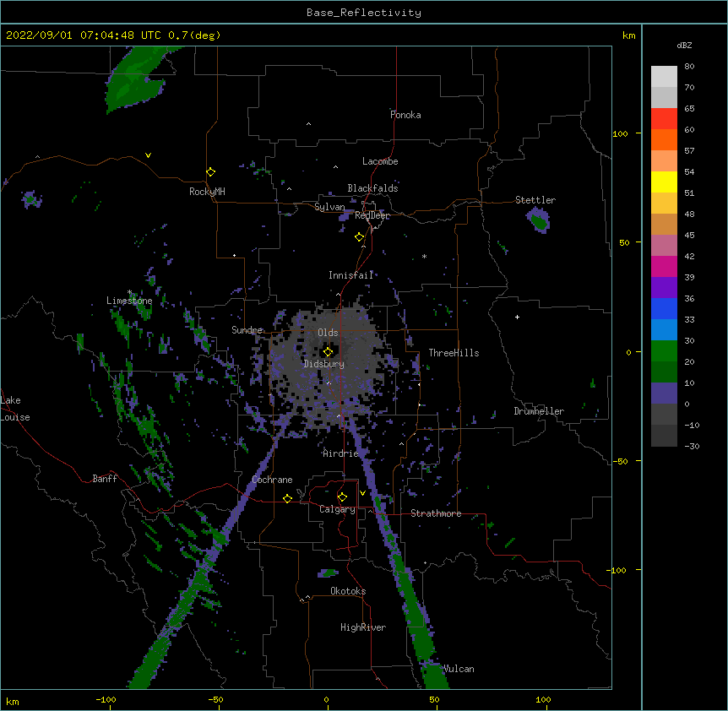This screenshot has width=728, height=711.
Task: Select the -30 value on dBZ legend
Action: point(692,447)
